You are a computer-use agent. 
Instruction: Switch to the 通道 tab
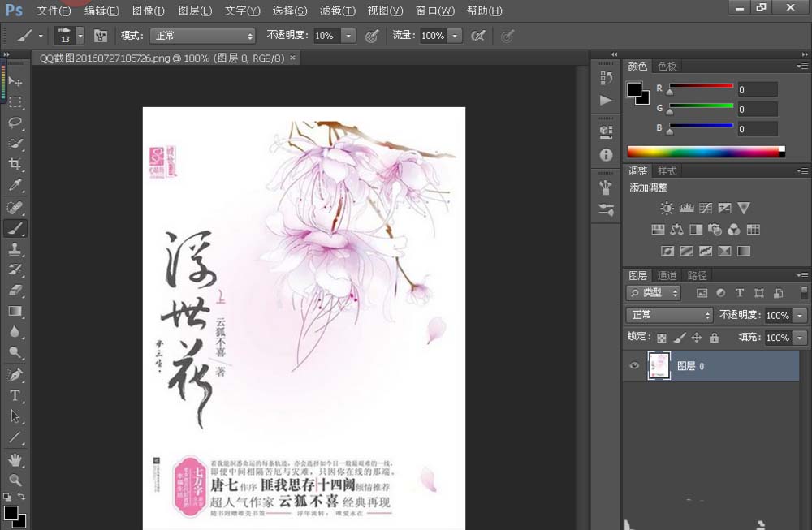pos(667,275)
